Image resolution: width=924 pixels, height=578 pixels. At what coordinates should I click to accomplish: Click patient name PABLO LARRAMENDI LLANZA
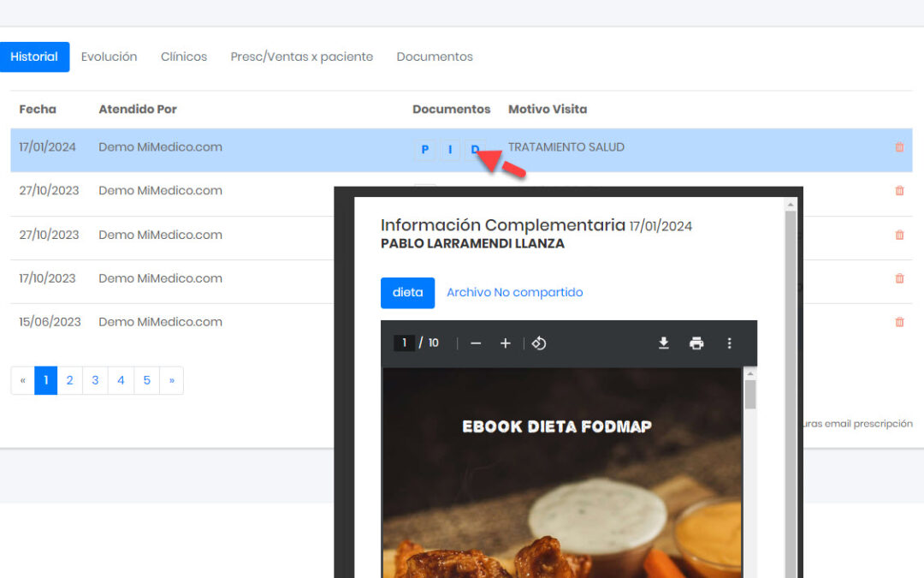pos(472,243)
